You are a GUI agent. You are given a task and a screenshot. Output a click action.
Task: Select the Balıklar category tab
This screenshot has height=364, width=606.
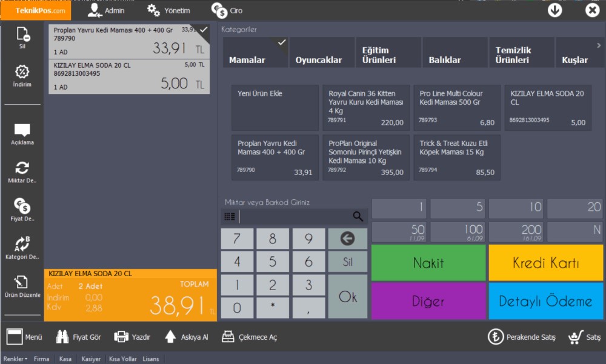[x=455, y=52]
